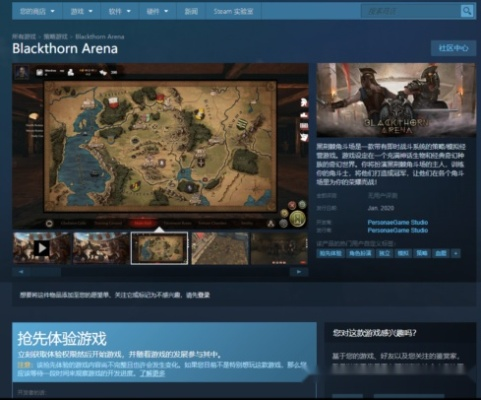Open the 硬件 dropdown menu
Image resolution: width=481 pixels, height=400 pixels.
pos(157,11)
